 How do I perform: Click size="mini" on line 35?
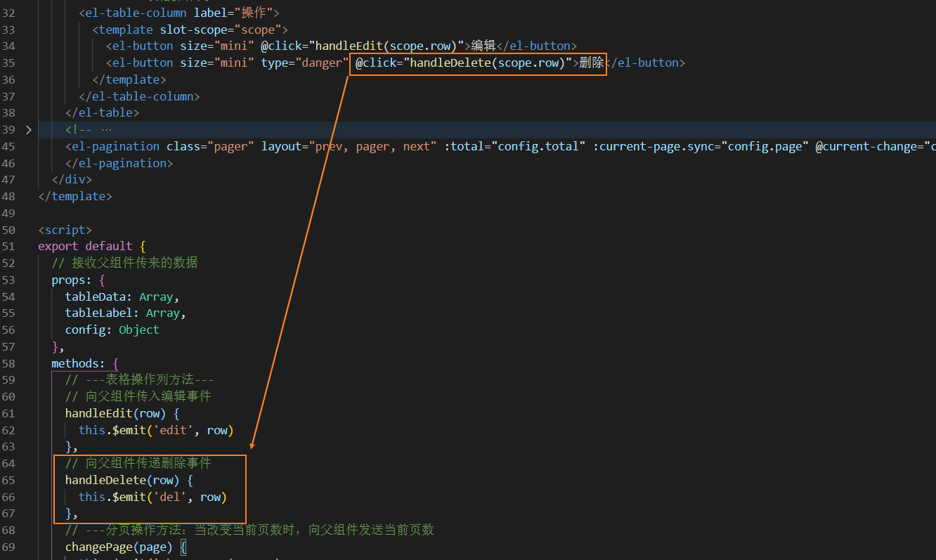pyautogui.click(x=217, y=63)
